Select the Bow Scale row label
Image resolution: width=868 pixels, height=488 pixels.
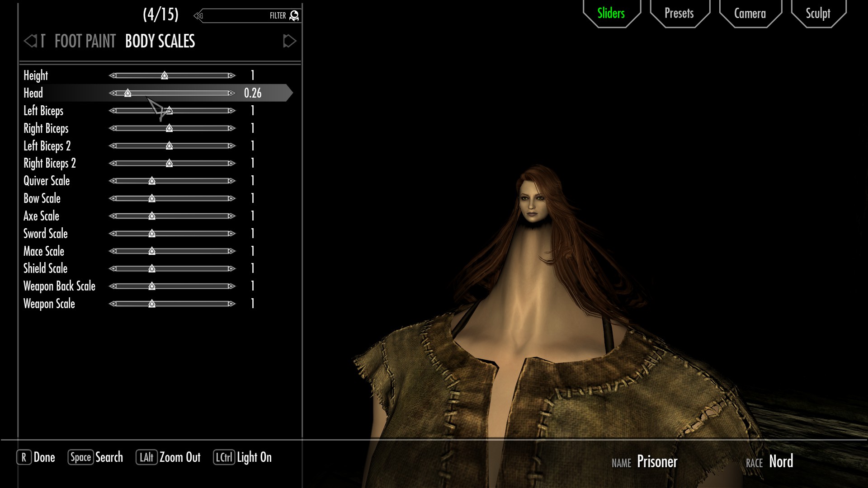pos(42,198)
